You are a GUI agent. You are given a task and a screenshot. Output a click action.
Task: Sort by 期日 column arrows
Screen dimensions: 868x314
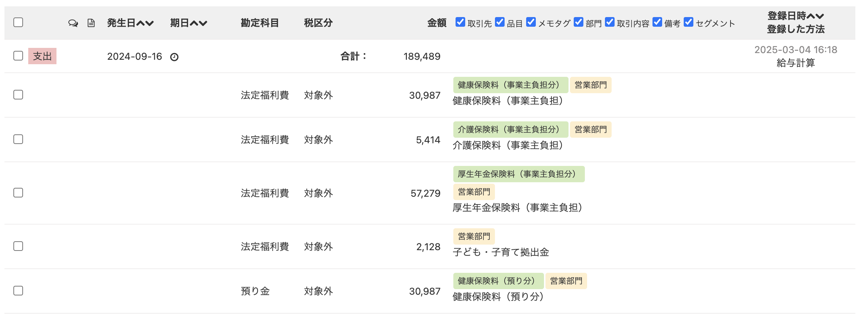(199, 23)
